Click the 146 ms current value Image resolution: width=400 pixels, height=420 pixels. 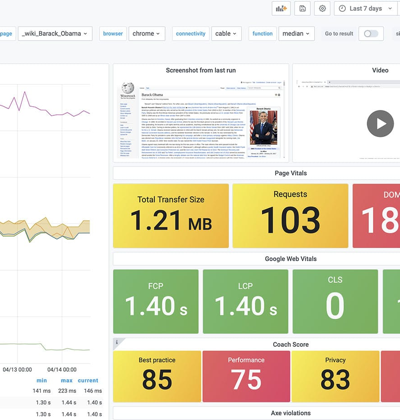pyautogui.click(x=93, y=391)
